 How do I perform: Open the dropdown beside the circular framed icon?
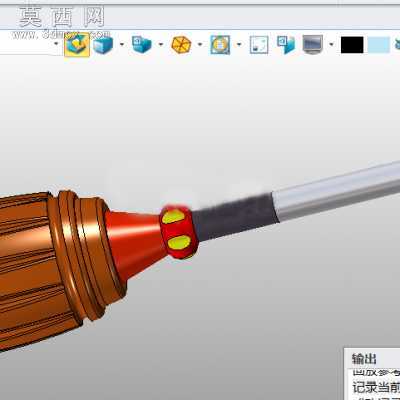239,44
